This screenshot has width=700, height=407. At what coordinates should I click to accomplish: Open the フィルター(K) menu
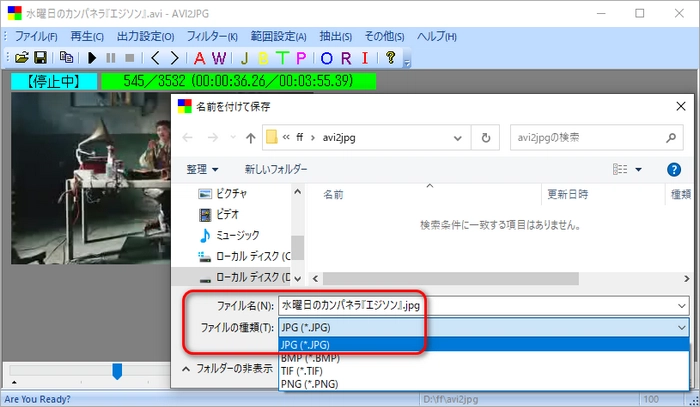point(212,37)
